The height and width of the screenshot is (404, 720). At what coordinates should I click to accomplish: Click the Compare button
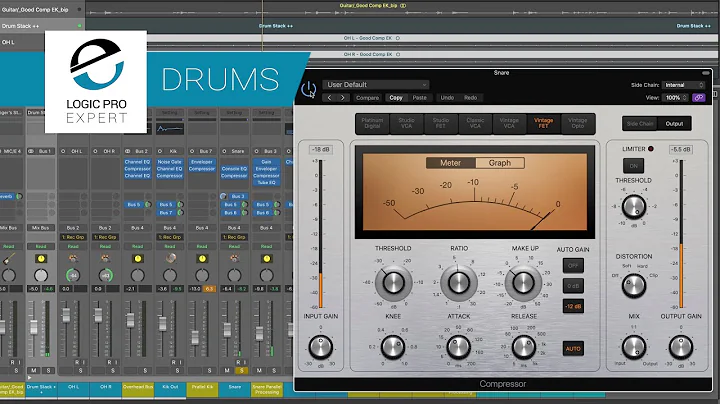pyautogui.click(x=367, y=97)
